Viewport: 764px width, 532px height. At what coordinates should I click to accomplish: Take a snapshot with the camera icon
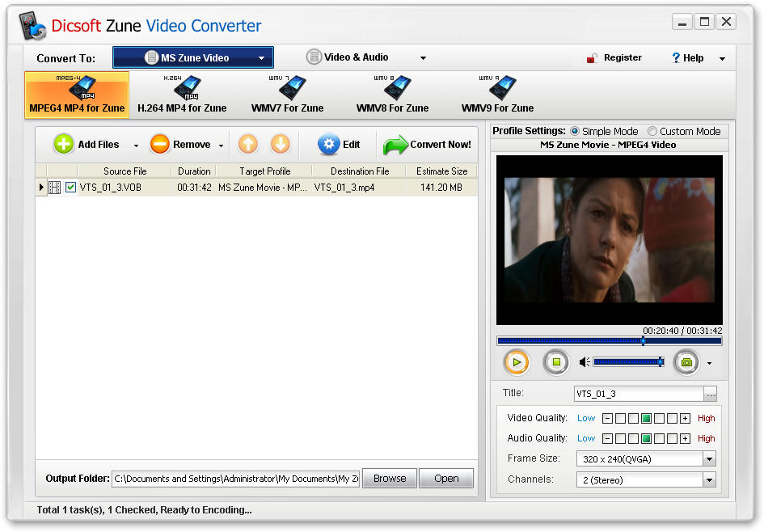(x=686, y=362)
